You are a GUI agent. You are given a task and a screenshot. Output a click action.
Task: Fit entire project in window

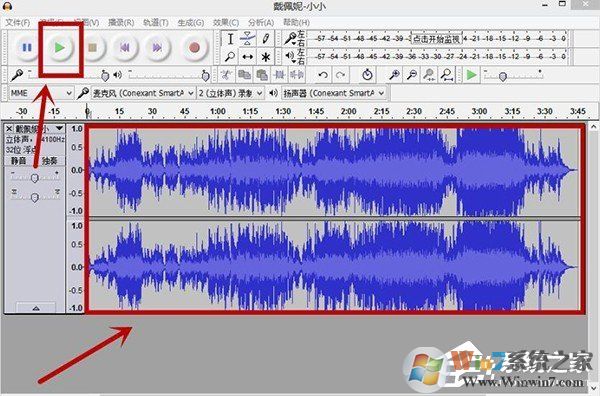(447, 75)
